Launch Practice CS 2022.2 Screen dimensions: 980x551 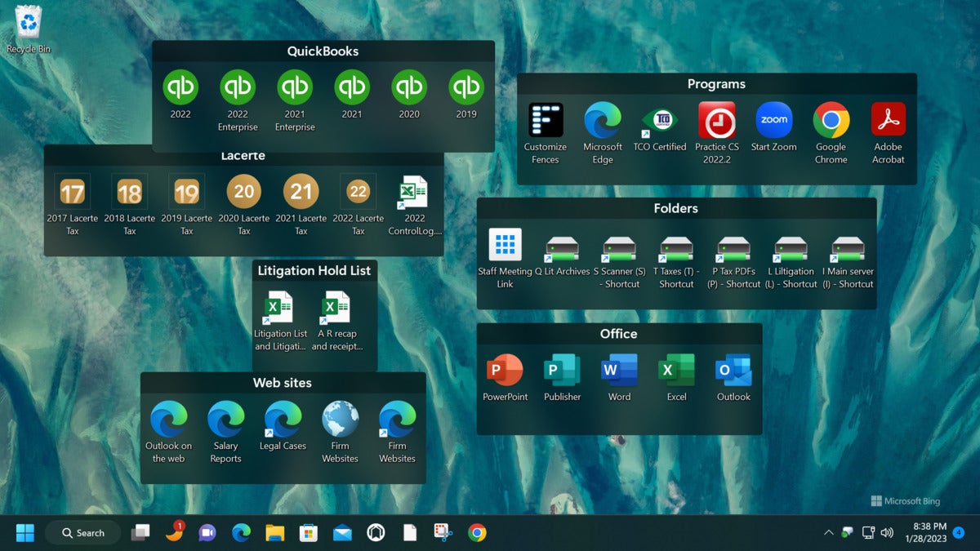click(716, 121)
